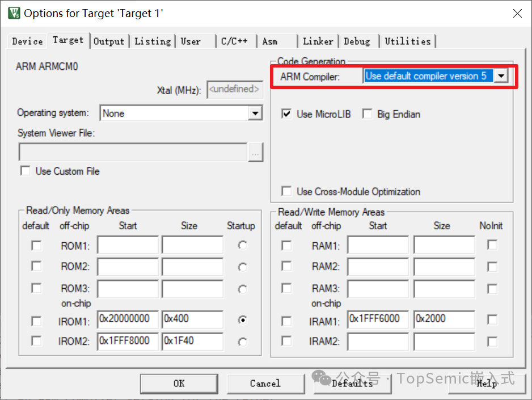This screenshot has height=400, width=532.
Task: Open the Linker tab
Action: coord(318,41)
